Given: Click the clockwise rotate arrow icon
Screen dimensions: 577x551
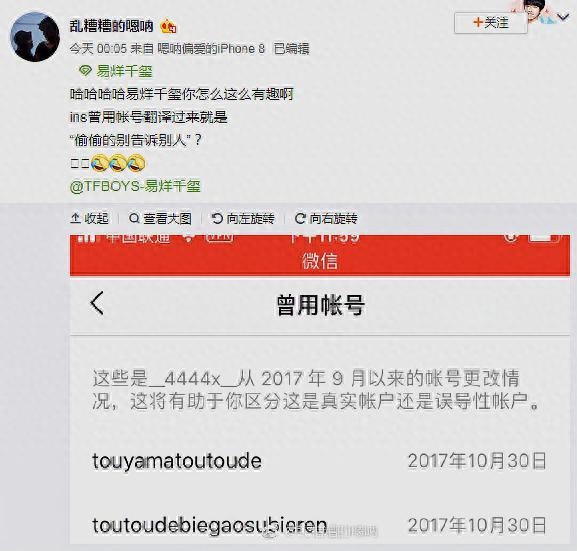Looking at the screenshot, I should (300, 219).
